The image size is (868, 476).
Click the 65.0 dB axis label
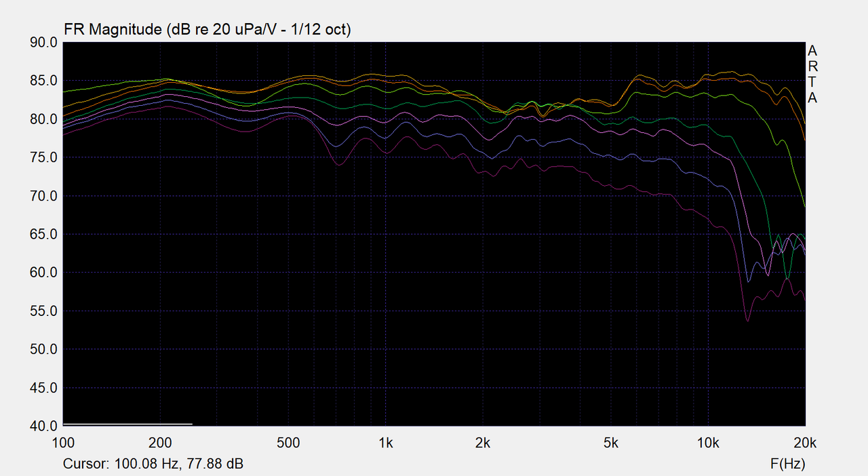tap(44, 235)
